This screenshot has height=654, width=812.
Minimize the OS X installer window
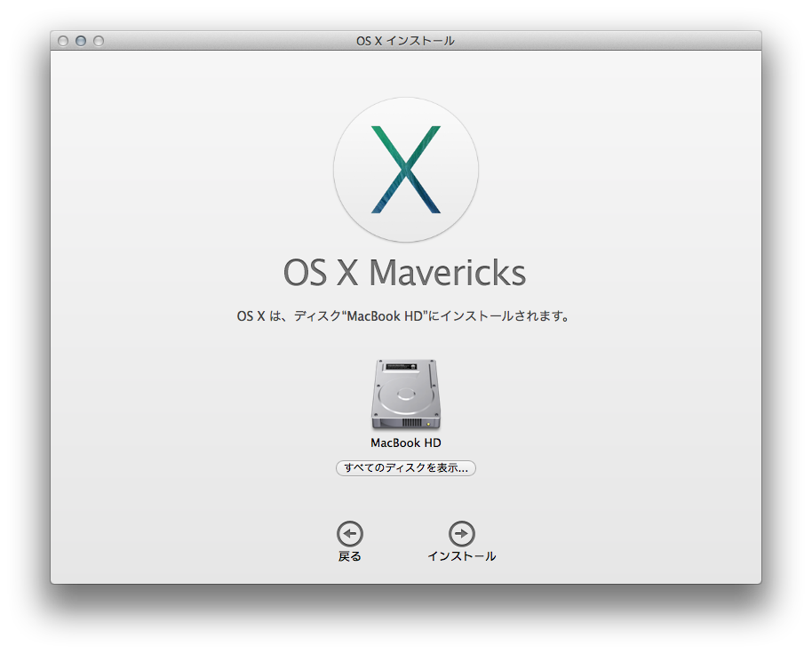81,41
